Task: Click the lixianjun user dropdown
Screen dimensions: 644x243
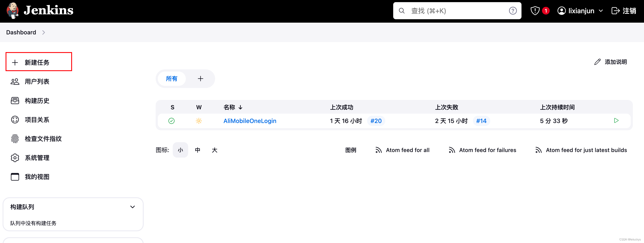Action: pos(580,11)
